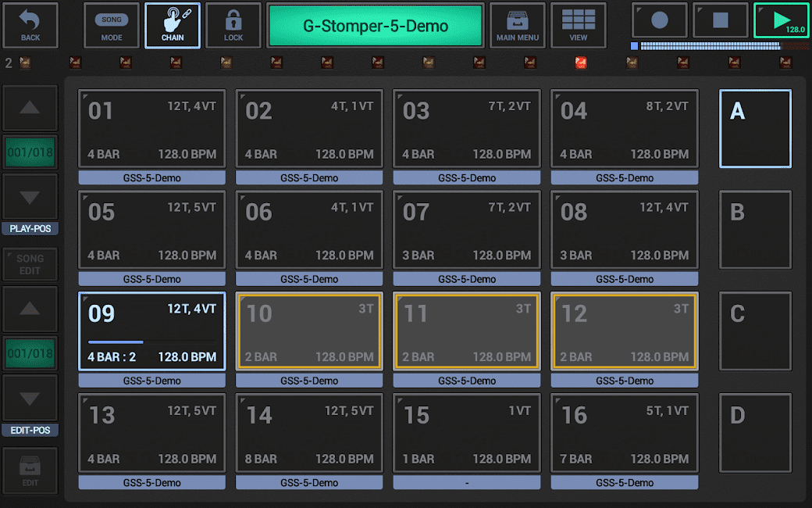
Task: Switch to pattern bank B
Action: (755, 230)
